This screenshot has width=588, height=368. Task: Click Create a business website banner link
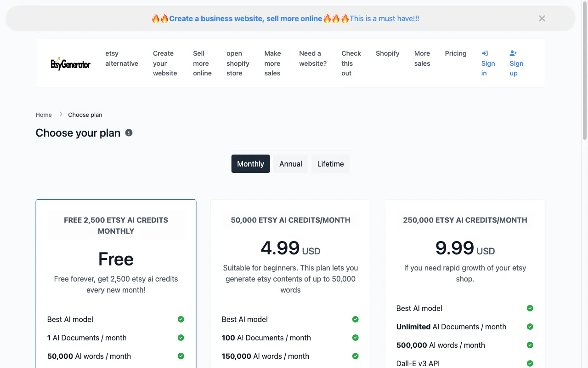246,18
